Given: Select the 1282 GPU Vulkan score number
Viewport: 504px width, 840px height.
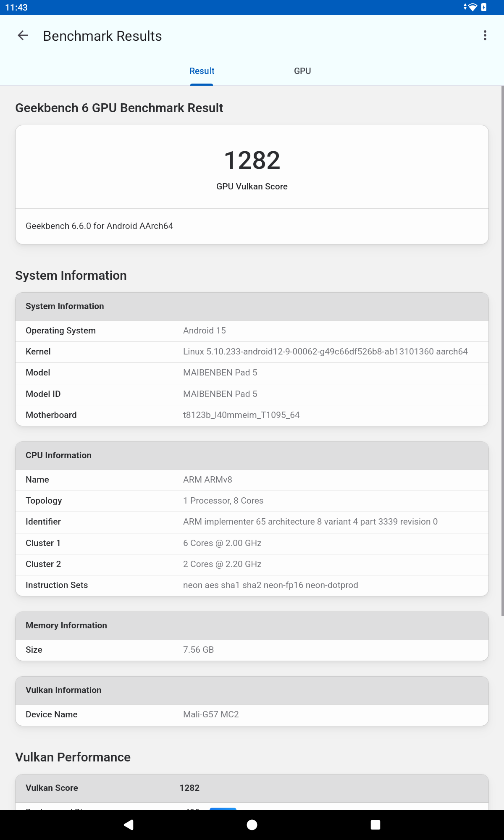Looking at the screenshot, I should point(252,160).
